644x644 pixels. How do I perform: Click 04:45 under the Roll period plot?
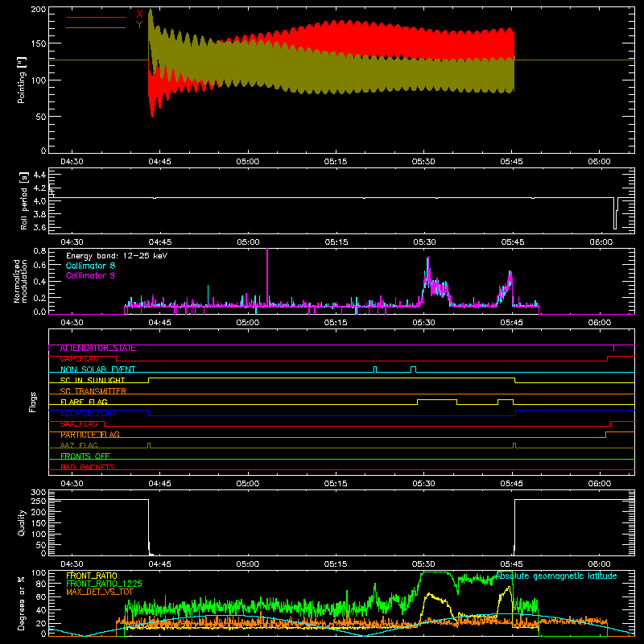pyautogui.click(x=159, y=242)
